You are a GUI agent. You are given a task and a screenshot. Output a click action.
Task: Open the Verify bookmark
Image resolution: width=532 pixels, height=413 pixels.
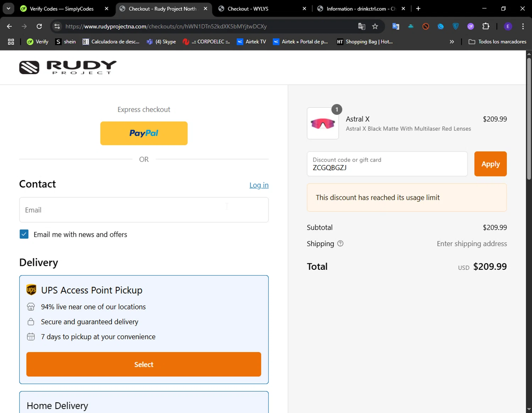click(38, 41)
